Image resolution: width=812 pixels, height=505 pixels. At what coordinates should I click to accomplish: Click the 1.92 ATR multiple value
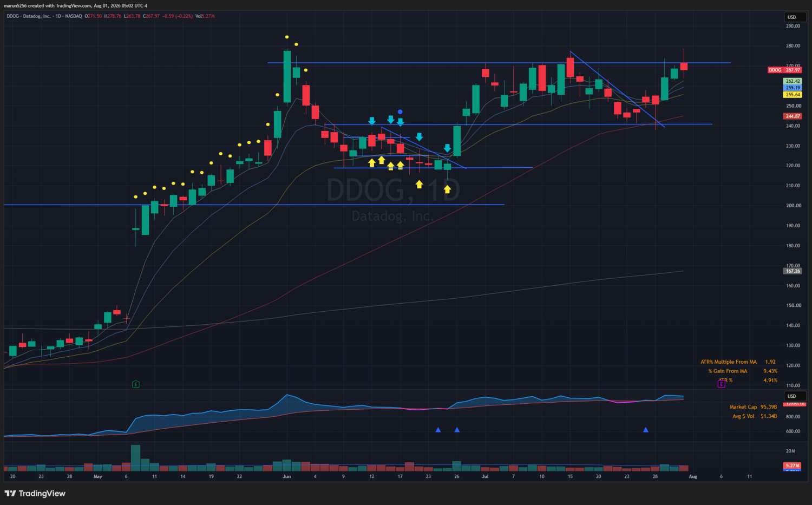(770, 362)
